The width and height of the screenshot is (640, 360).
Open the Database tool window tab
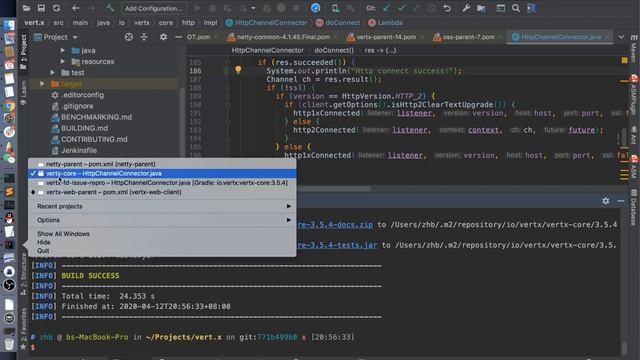click(x=634, y=207)
